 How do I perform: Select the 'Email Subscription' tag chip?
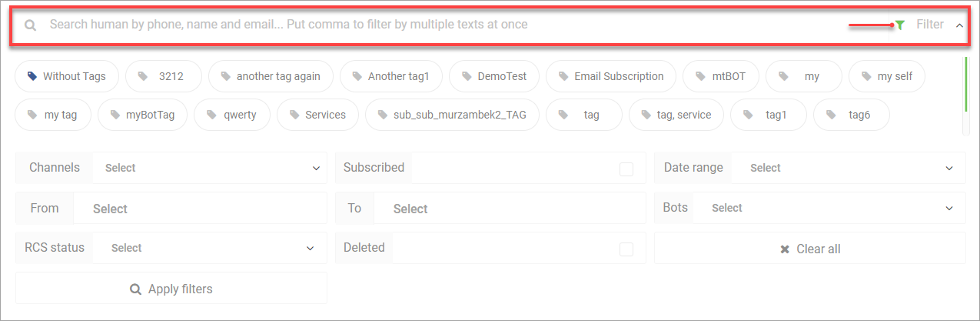coord(610,76)
